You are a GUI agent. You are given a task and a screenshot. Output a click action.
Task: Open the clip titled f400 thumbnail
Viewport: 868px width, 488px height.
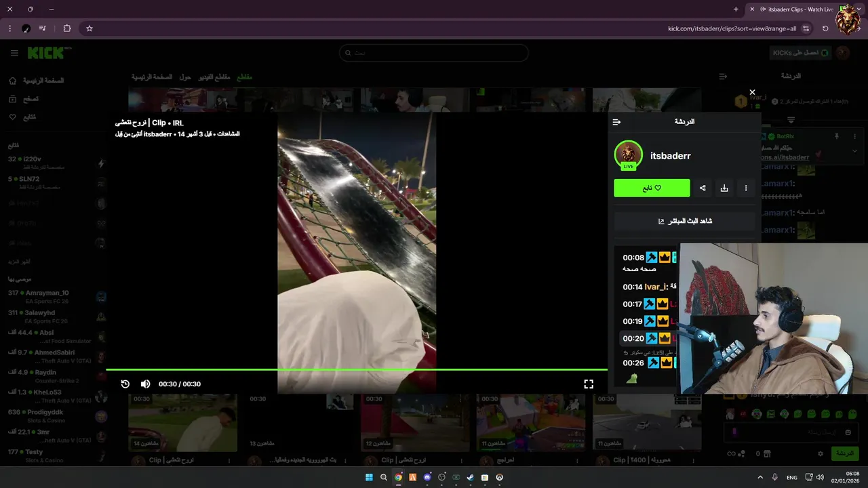(647, 422)
